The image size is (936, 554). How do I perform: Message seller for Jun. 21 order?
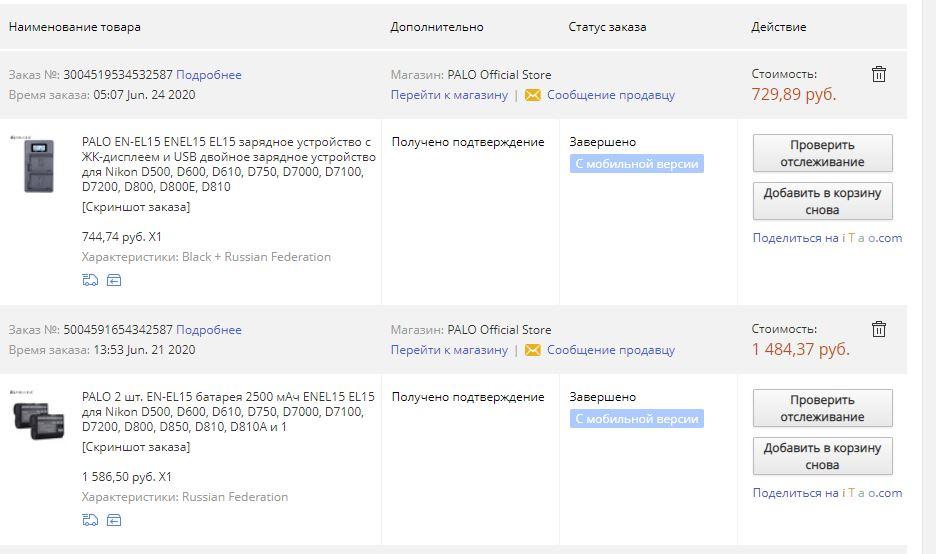coord(611,350)
